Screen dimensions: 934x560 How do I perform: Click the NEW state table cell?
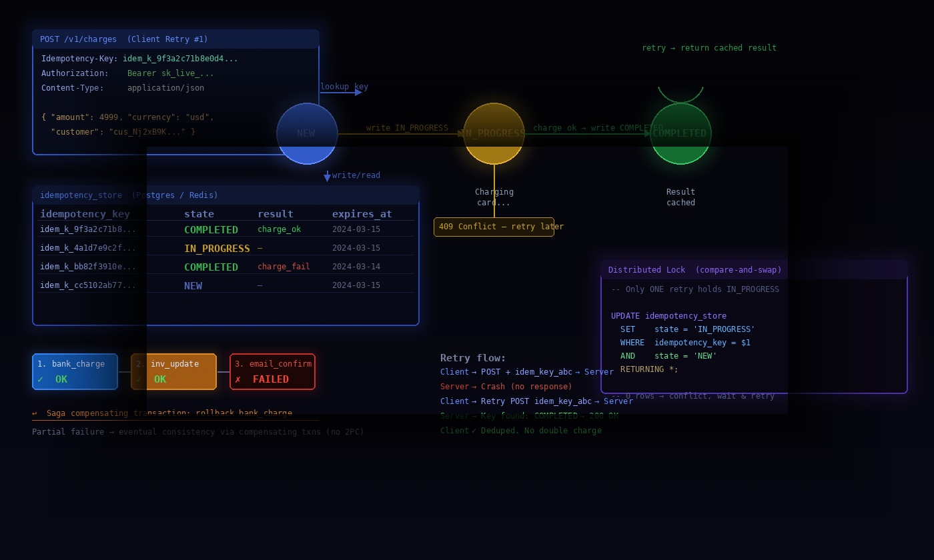pyautogui.click(x=193, y=285)
